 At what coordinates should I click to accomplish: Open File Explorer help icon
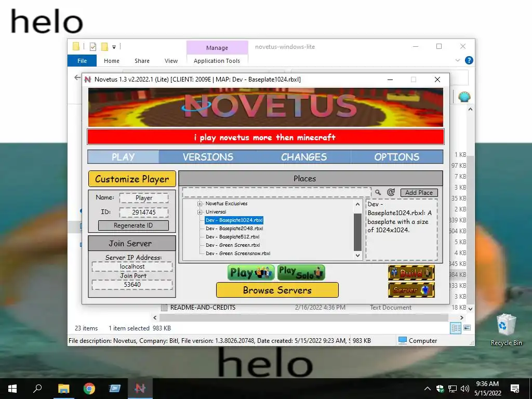point(469,60)
